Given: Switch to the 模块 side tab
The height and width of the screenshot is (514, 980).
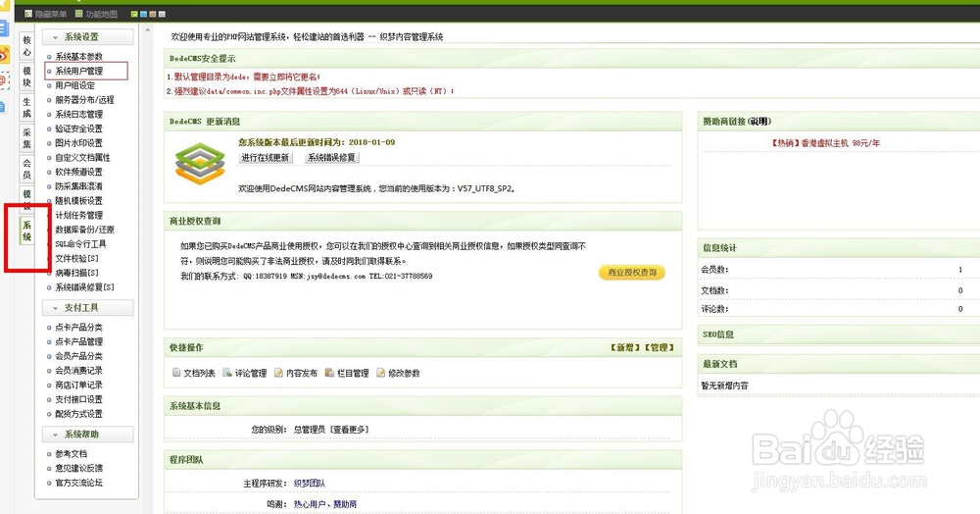Looking at the screenshot, I should pyautogui.click(x=26, y=77).
